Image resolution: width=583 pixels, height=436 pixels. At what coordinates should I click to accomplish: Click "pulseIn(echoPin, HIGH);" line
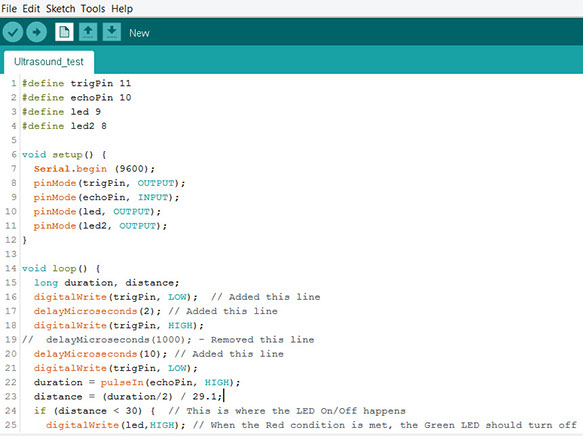[x=170, y=382]
